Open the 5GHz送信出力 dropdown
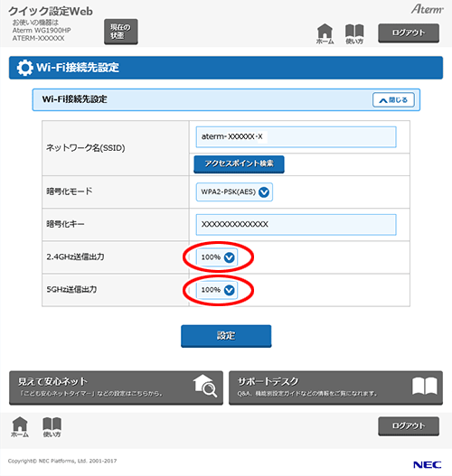 pyautogui.click(x=217, y=290)
